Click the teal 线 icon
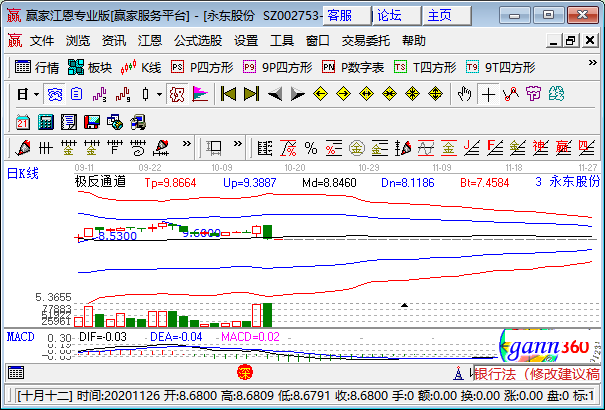Screen dimensions: 605x410 (556, 94)
